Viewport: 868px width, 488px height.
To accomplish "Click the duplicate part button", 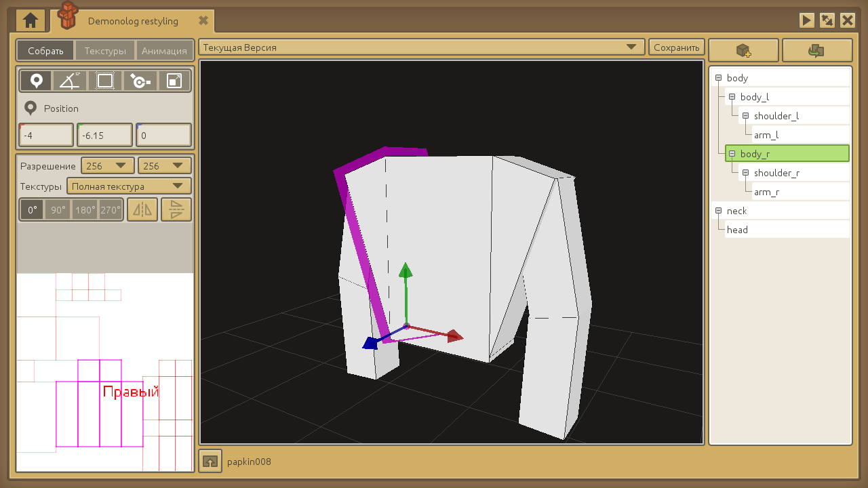I will [816, 50].
